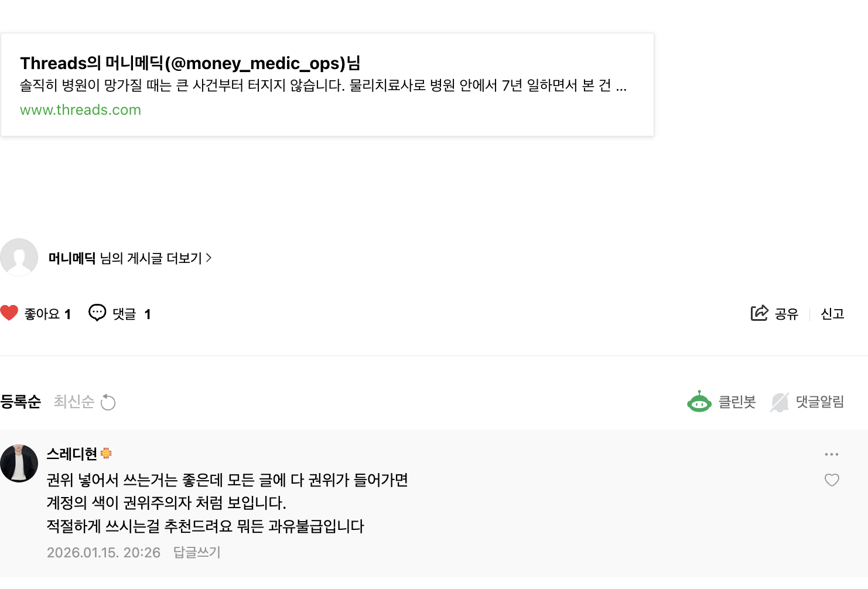Click the red heart like icon

[9, 313]
